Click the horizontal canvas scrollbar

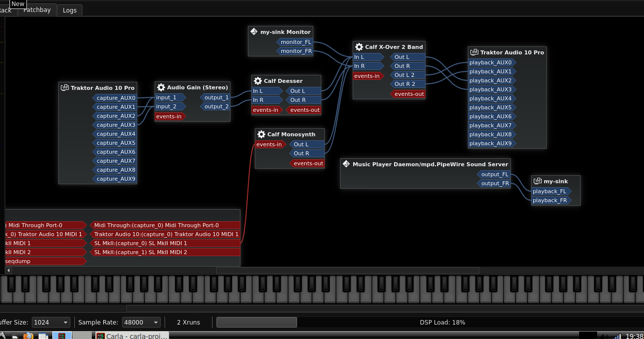pyautogui.click(x=348, y=270)
